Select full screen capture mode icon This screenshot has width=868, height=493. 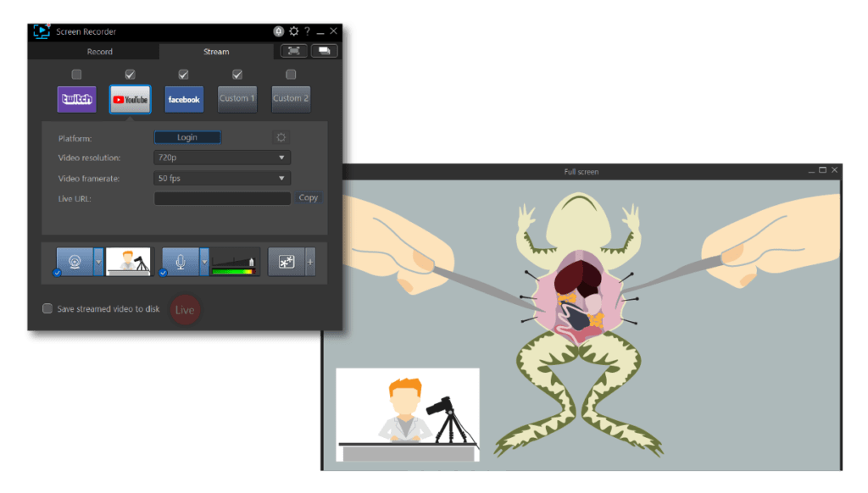tap(294, 51)
